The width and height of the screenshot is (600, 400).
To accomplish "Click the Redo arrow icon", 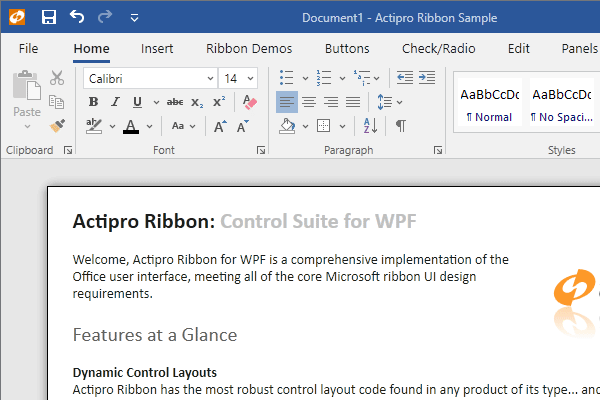I will tap(105, 17).
